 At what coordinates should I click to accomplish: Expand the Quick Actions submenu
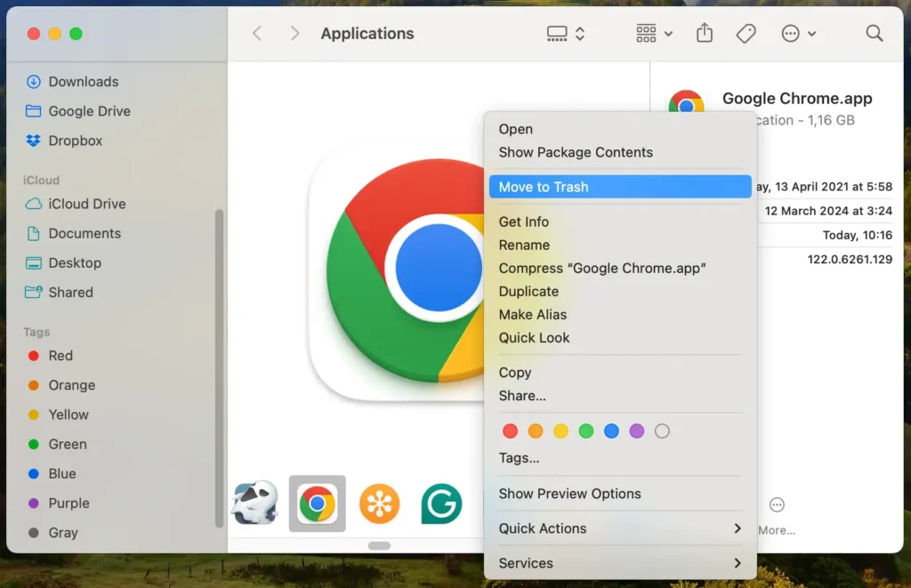(x=620, y=528)
